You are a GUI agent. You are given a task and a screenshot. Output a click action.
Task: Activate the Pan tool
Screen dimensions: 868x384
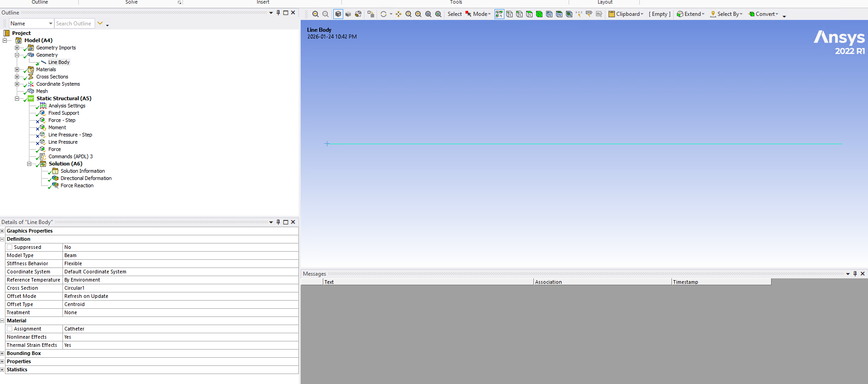398,14
